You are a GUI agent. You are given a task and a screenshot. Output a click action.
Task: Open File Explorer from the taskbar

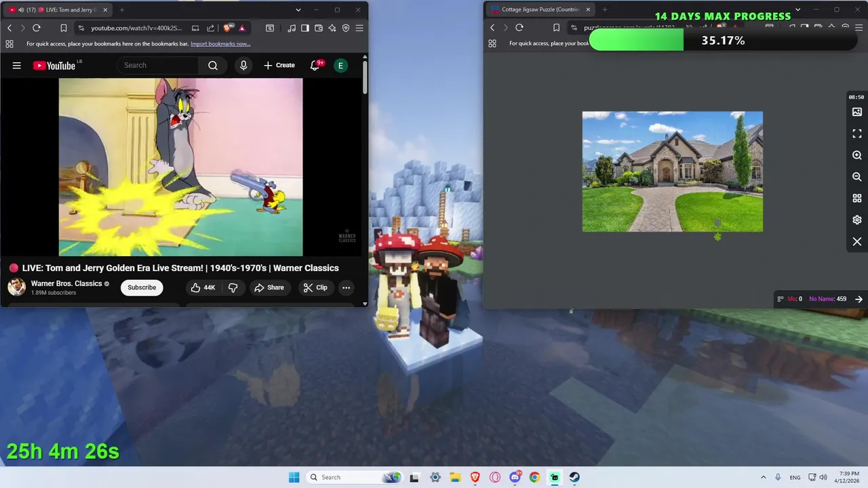click(455, 477)
